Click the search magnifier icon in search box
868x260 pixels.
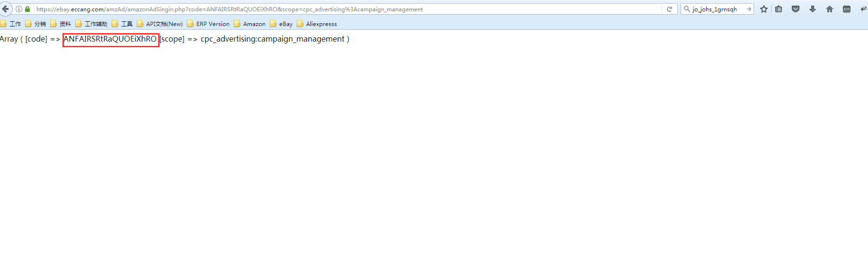point(687,9)
